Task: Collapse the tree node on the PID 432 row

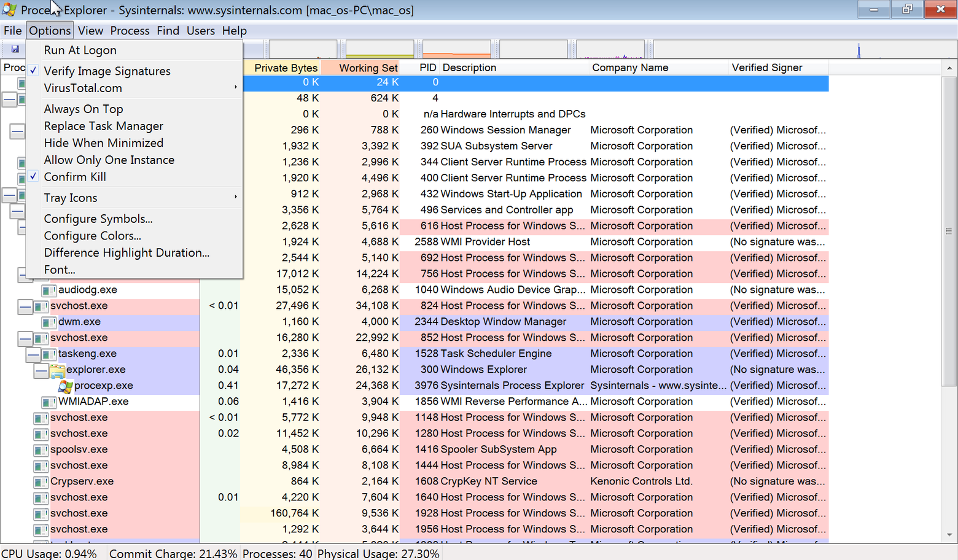Action: [9, 194]
